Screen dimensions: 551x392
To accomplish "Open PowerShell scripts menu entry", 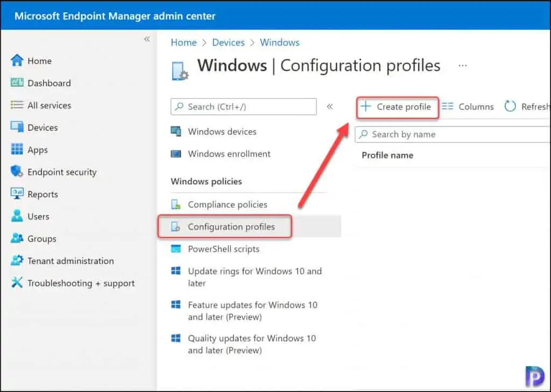I will (223, 248).
